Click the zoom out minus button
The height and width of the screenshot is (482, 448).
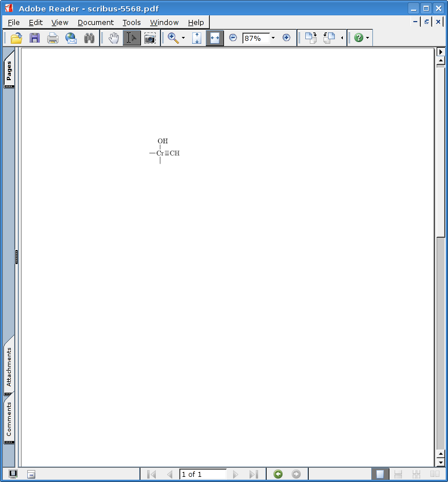click(x=233, y=38)
